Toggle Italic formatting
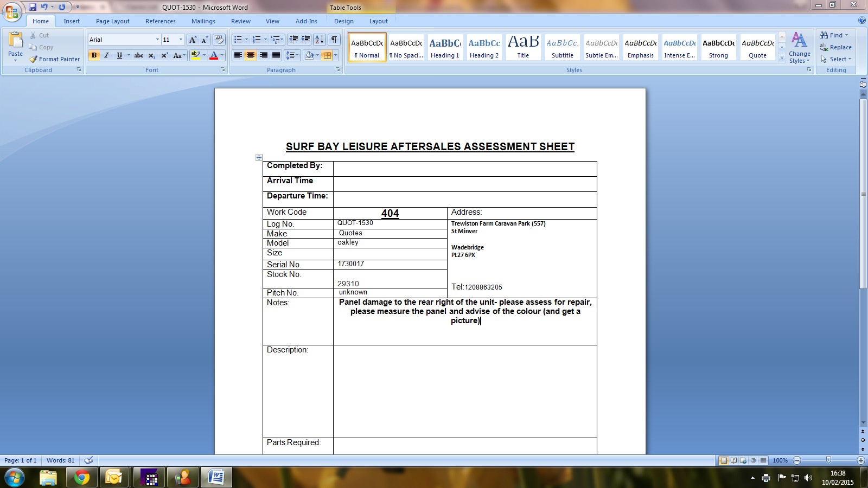Screen dimensions: 868x488 point(106,55)
